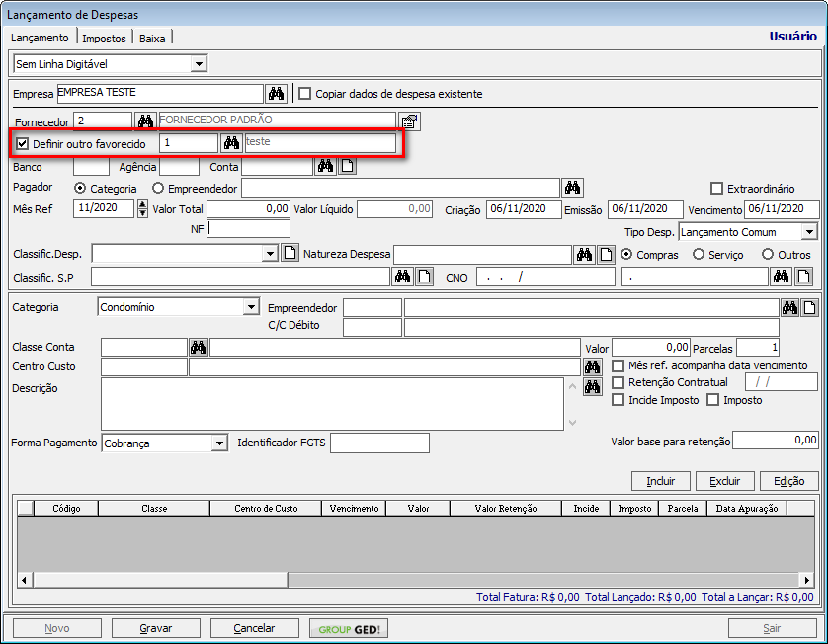
Task: Click Excluir button
Action: [x=724, y=481]
